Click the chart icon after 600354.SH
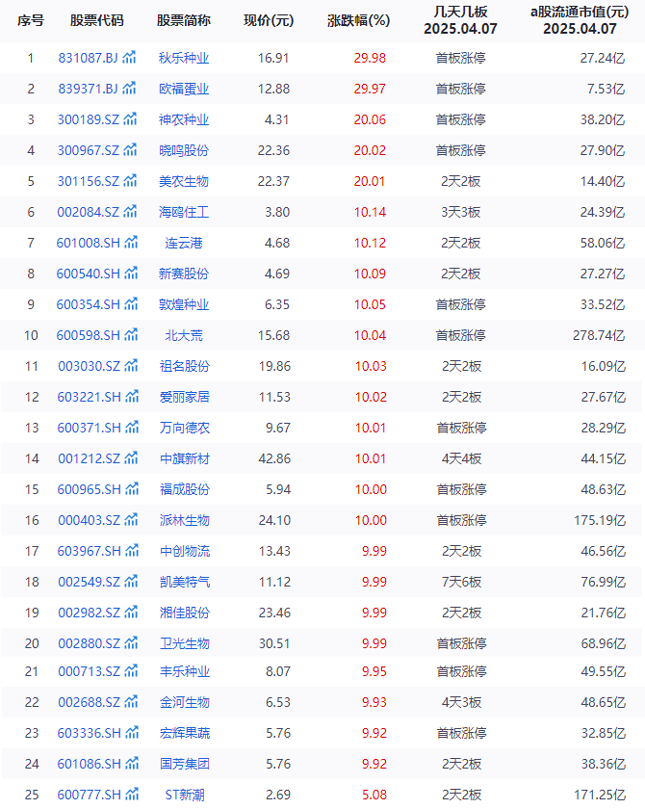Image resolution: width=645 pixels, height=809 pixels. pos(132,304)
